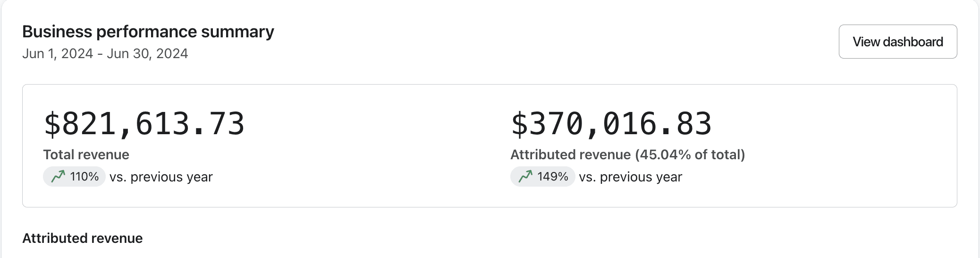Click Attributed revenue label beneath $370,016.83

[x=570, y=155]
